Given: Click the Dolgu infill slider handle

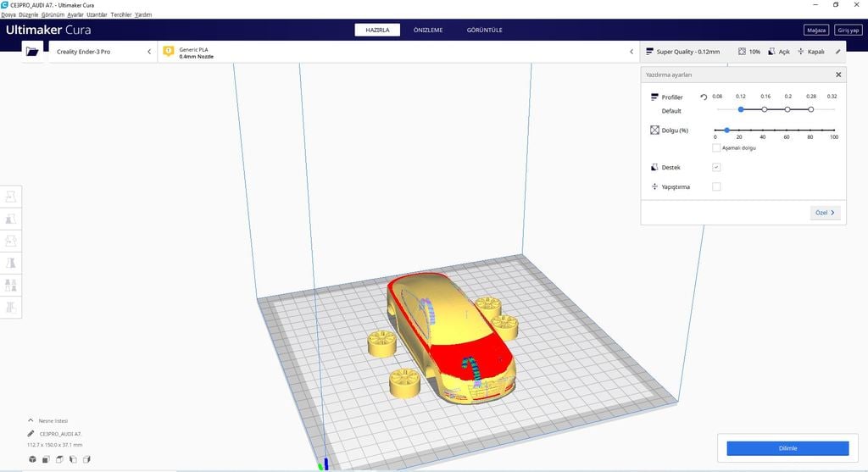Looking at the screenshot, I should (726, 130).
